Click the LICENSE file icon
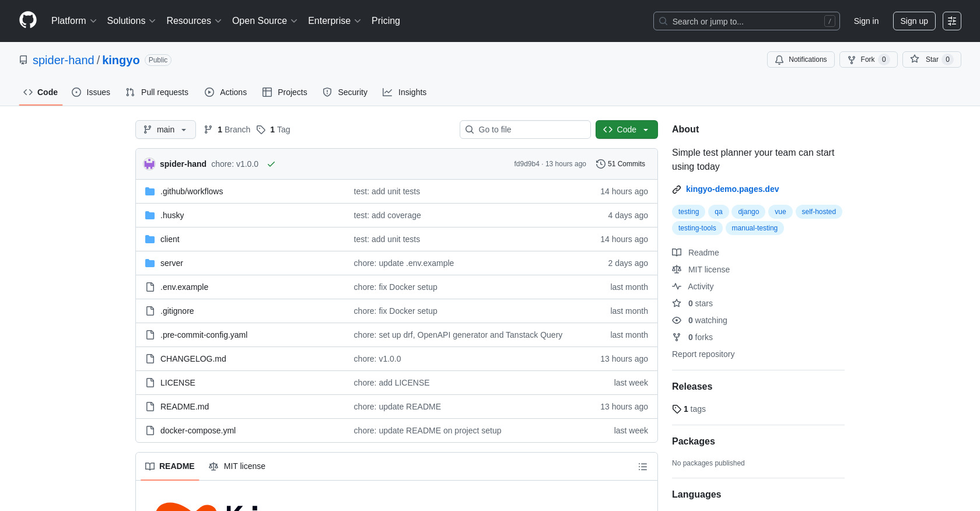Screen dimensions: 980x511 150,383
